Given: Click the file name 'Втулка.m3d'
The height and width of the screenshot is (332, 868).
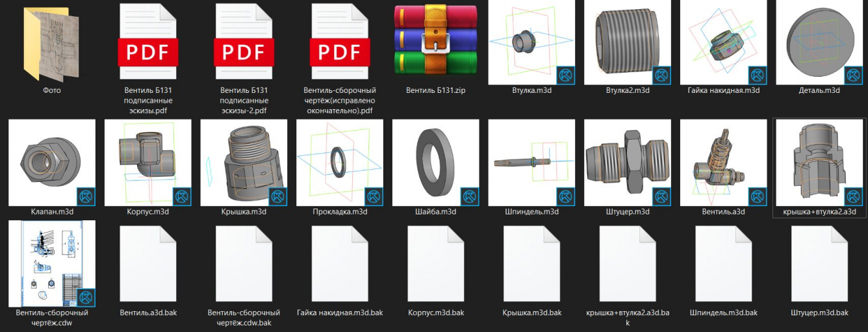Looking at the screenshot, I should 531,90.
